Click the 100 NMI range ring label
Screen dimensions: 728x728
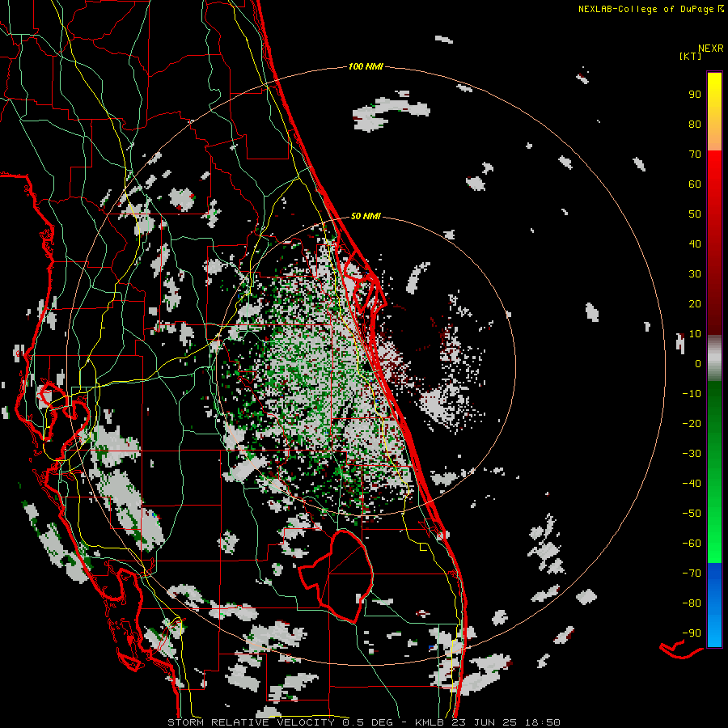pos(366,67)
